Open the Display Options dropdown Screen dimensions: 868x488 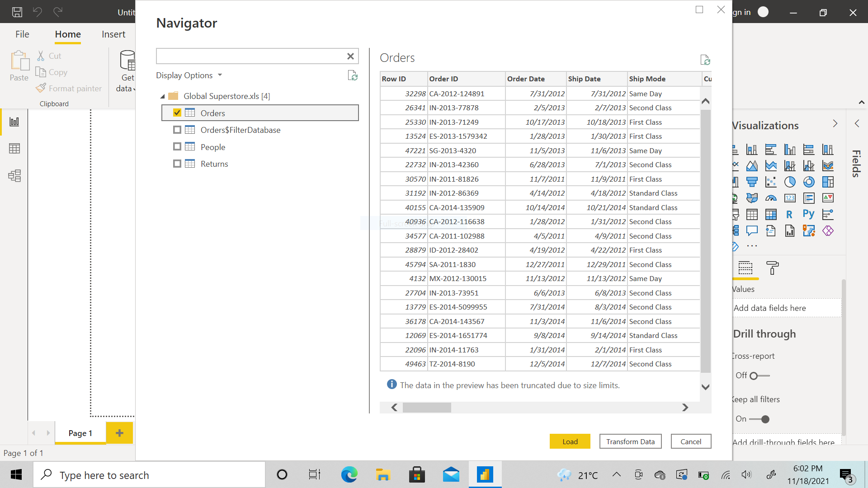point(189,75)
